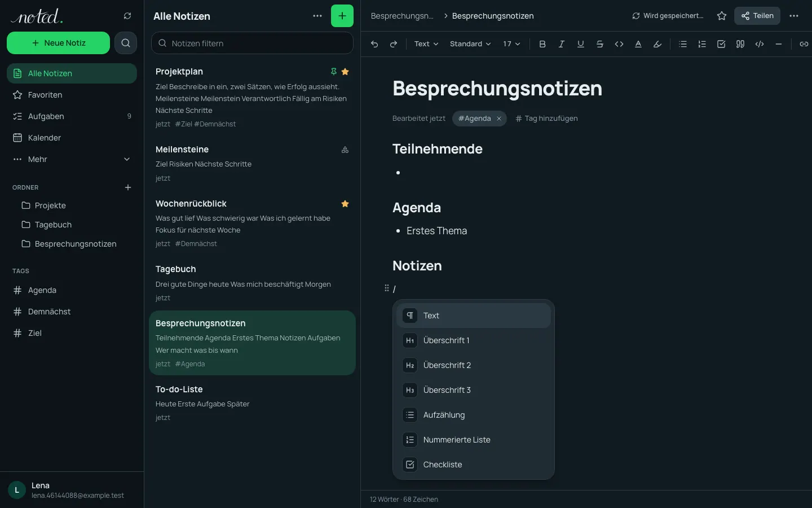The height and width of the screenshot is (508, 812).
Task: Select Alle Notizen in sidebar
Action: (72, 73)
